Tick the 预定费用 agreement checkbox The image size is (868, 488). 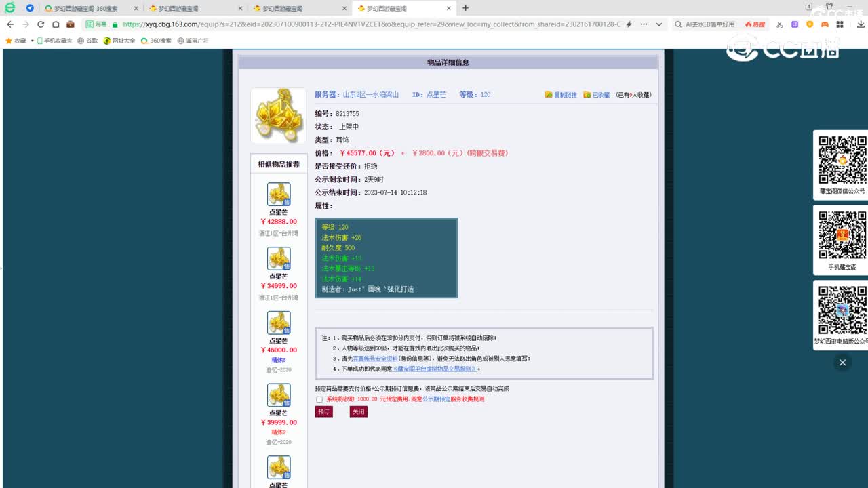pyautogui.click(x=319, y=399)
